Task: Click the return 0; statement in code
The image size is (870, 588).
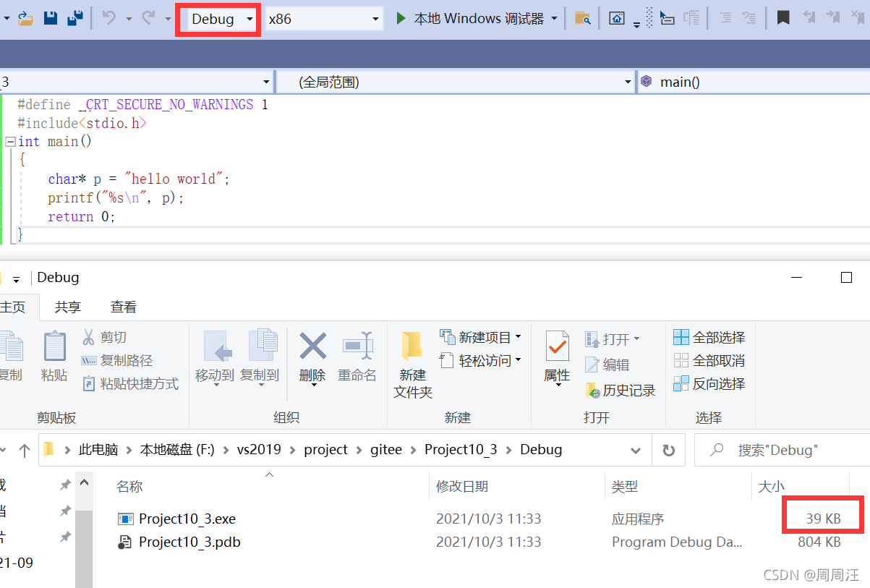Action: 82,216
